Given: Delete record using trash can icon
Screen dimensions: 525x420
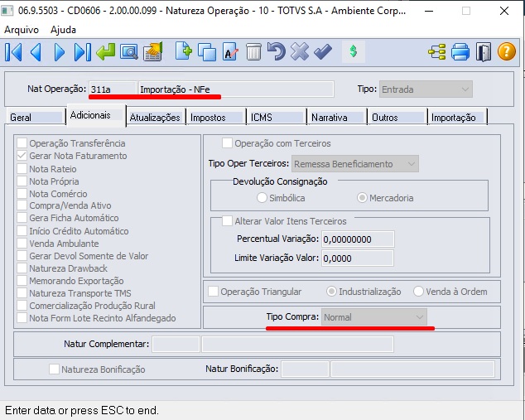Looking at the screenshot, I should click(x=253, y=52).
